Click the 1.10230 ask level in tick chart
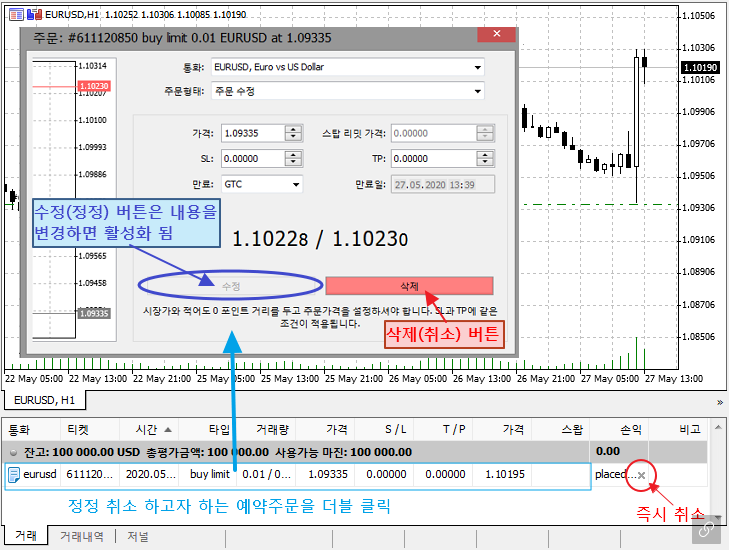 click(x=94, y=86)
